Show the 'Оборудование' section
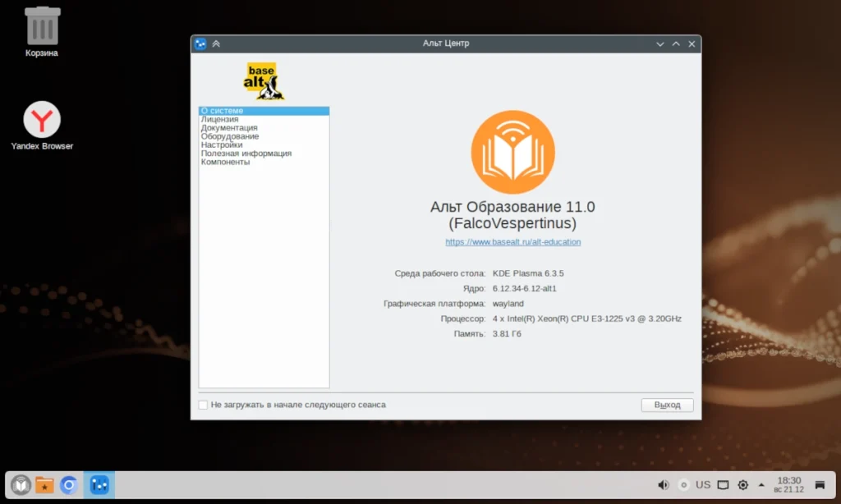The width and height of the screenshot is (841, 504). [x=264, y=137]
